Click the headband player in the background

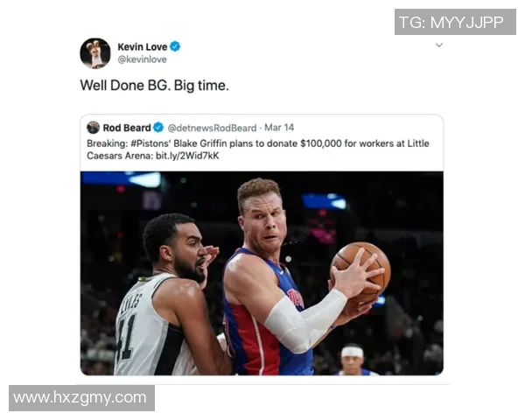click(353, 359)
